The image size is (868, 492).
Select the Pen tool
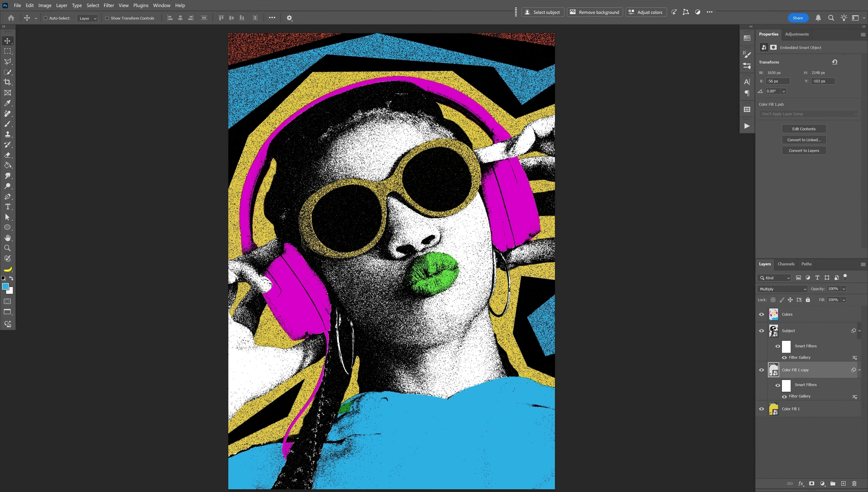pyautogui.click(x=8, y=196)
